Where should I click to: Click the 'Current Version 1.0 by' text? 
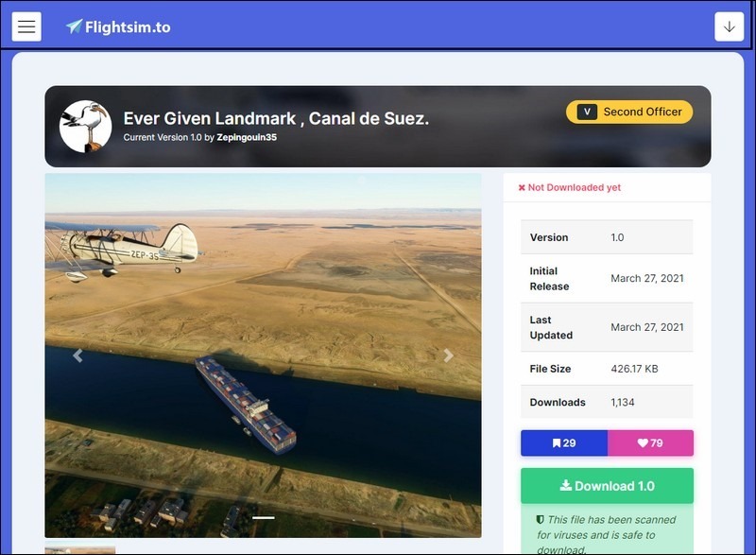point(169,137)
